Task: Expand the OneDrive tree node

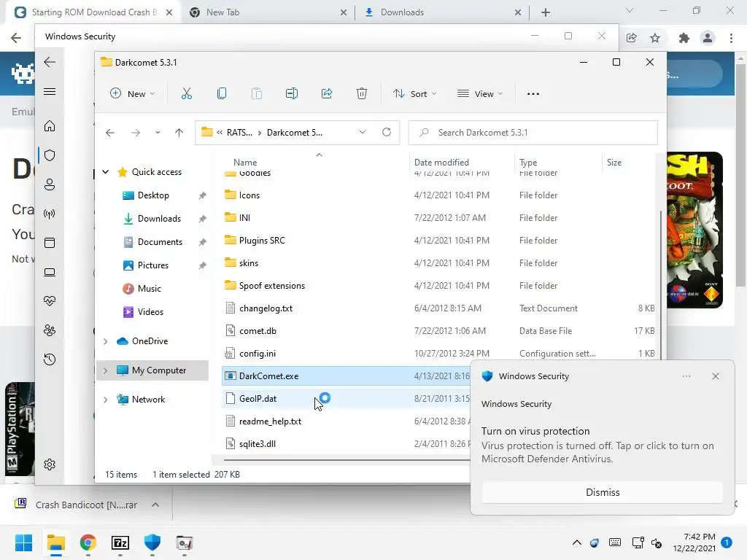Action: (x=105, y=341)
